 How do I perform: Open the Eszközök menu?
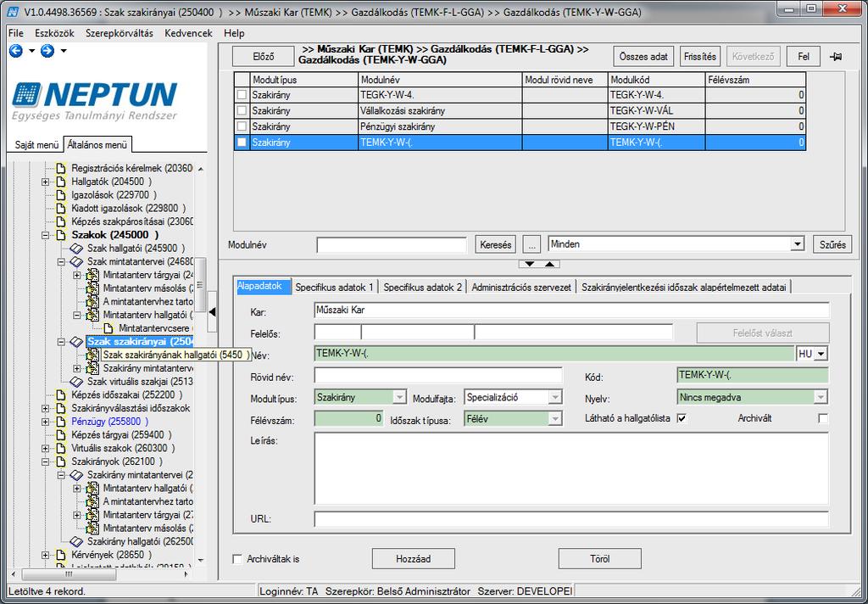click(54, 33)
